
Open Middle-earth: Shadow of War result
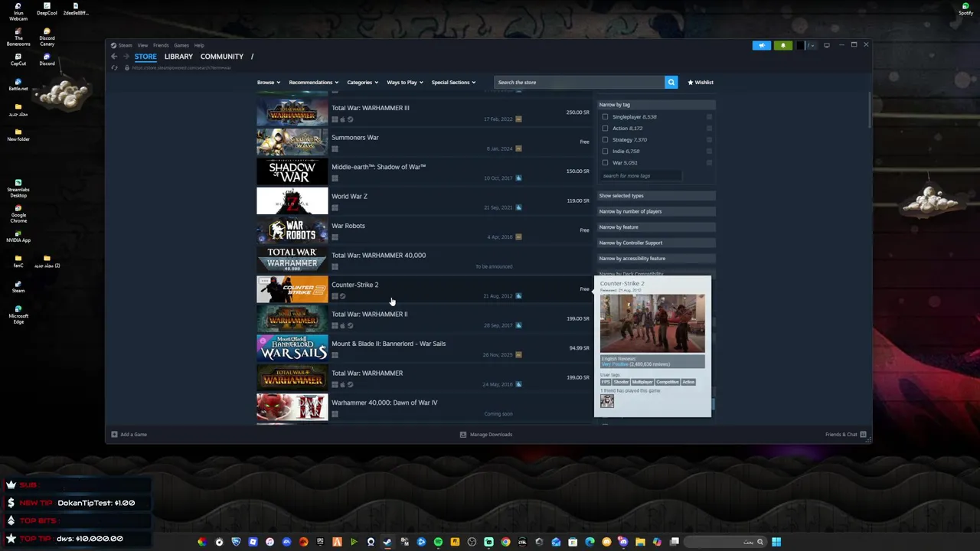click(423, 171)
